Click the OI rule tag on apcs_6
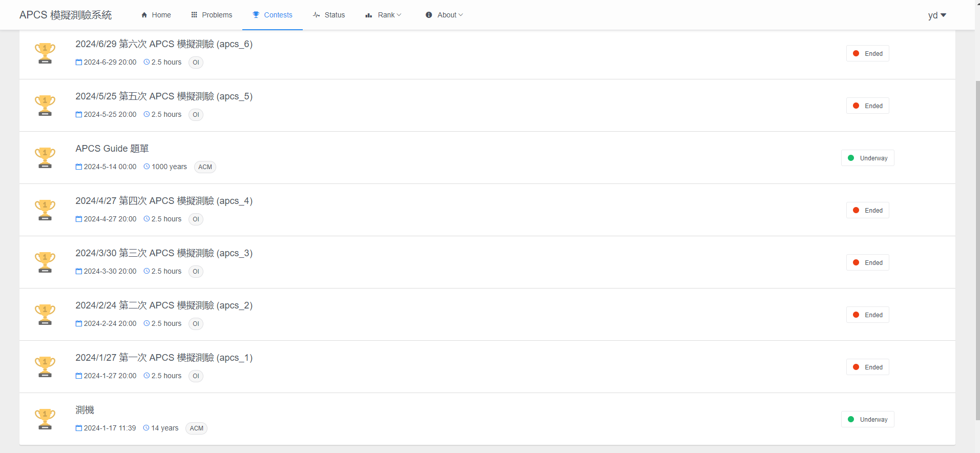Screen dimensions: 980x453 click(x=196, y=63)
